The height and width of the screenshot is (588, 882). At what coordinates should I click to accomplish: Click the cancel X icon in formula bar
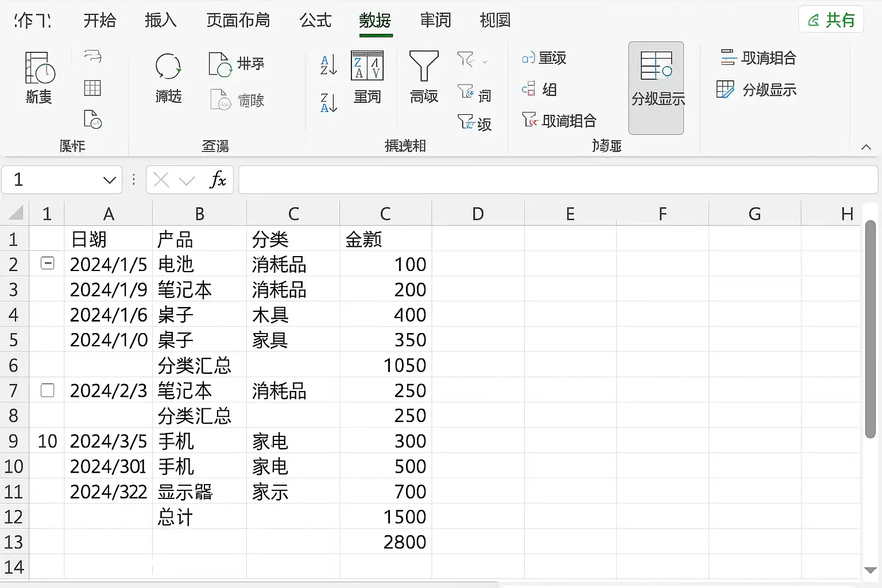[161, 180]
